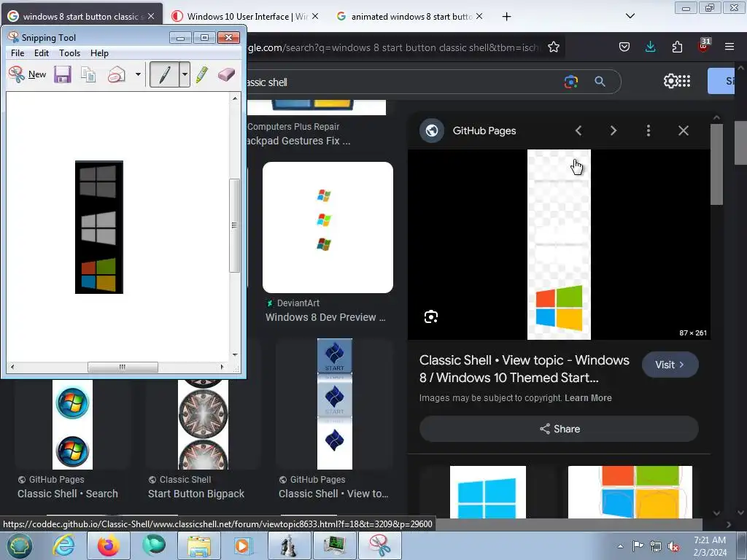747x560 pixels.
Task: Click the uBlock extension icon showing 31
Action: [x=703, y=46]
